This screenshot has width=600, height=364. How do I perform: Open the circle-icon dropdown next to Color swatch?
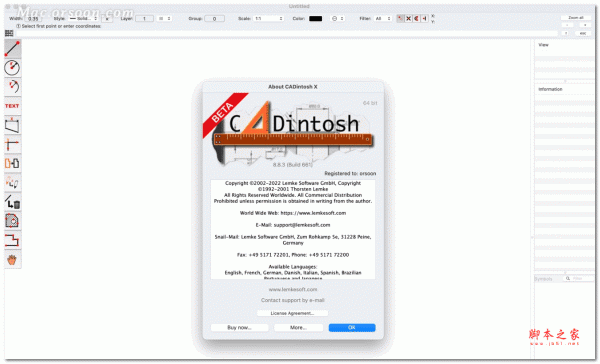(x=338, y=18)
